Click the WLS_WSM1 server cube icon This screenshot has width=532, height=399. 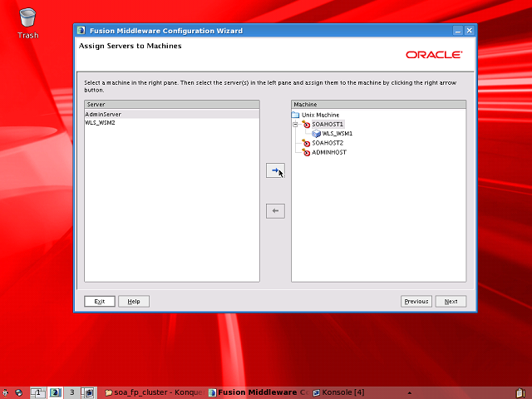coord(316,134)
